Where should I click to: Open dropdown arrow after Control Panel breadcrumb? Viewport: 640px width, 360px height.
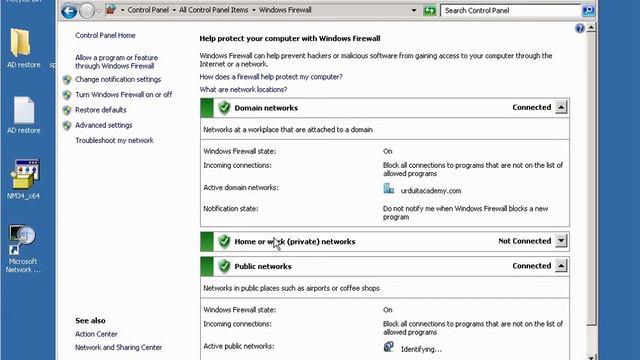(174, 10)
